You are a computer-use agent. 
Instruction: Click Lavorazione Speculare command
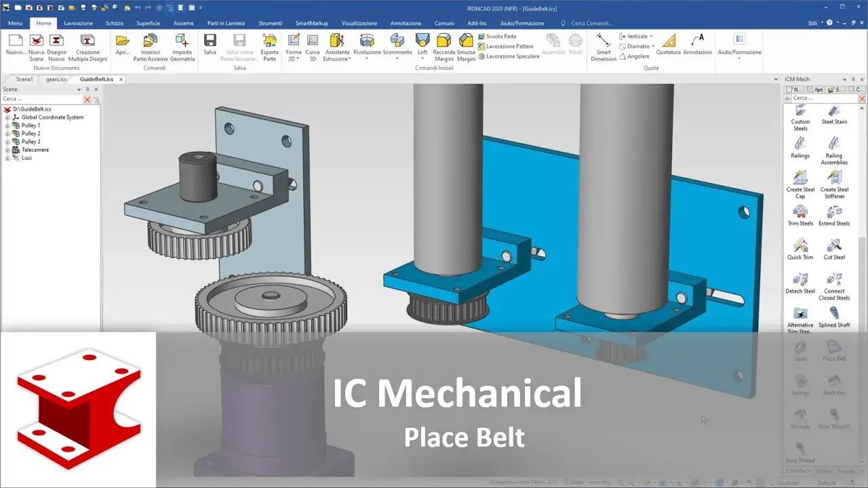(x=509, y=56)
